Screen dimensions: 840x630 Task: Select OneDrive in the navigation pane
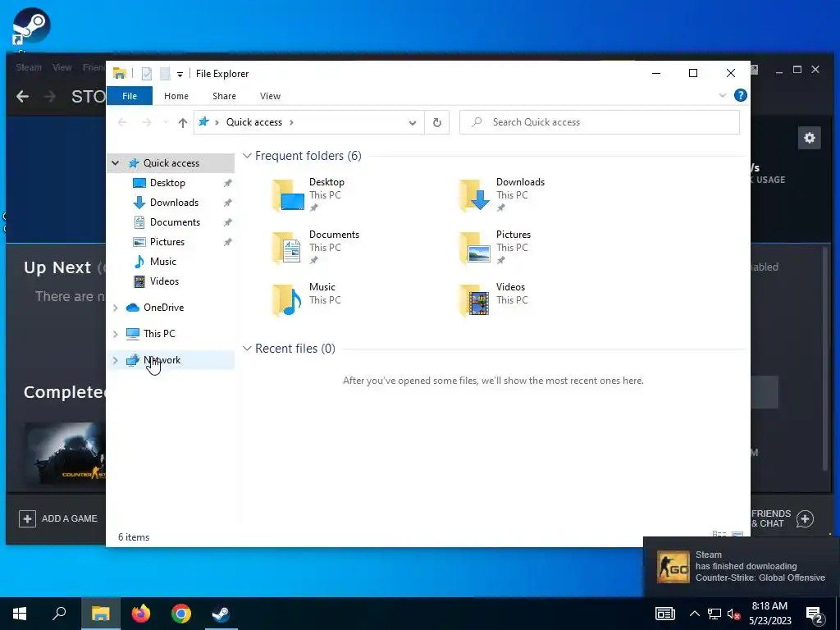point(163,308)
